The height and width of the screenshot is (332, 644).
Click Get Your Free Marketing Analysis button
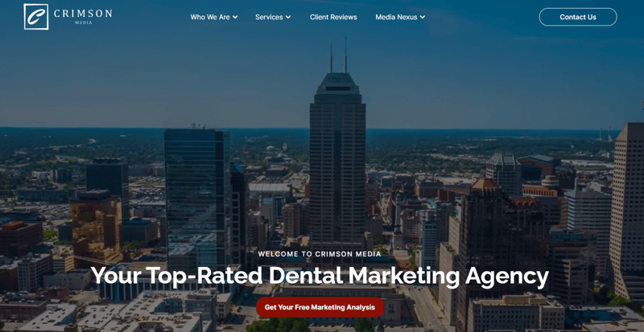point(320,307)
